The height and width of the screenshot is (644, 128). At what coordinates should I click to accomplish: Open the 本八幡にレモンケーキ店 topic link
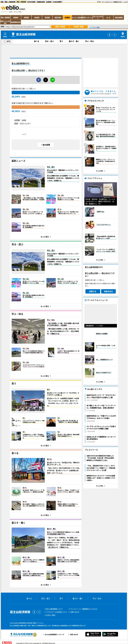(101, 407)
